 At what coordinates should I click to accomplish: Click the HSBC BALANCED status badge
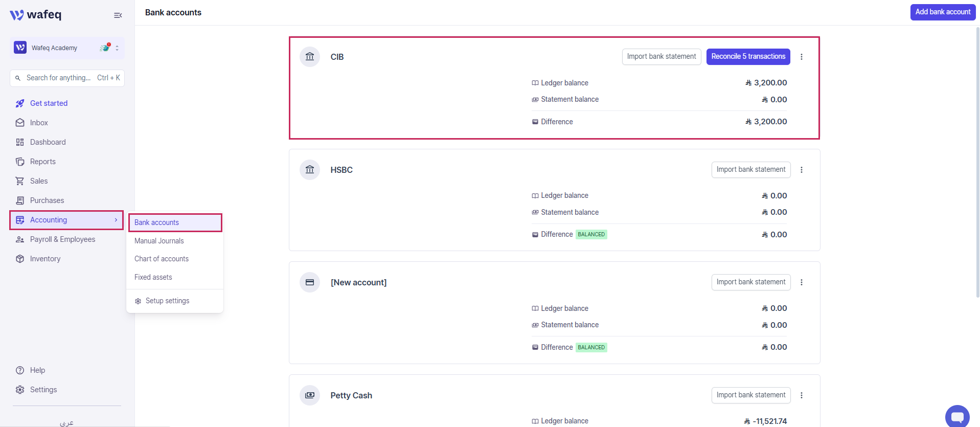click(591, 235)
